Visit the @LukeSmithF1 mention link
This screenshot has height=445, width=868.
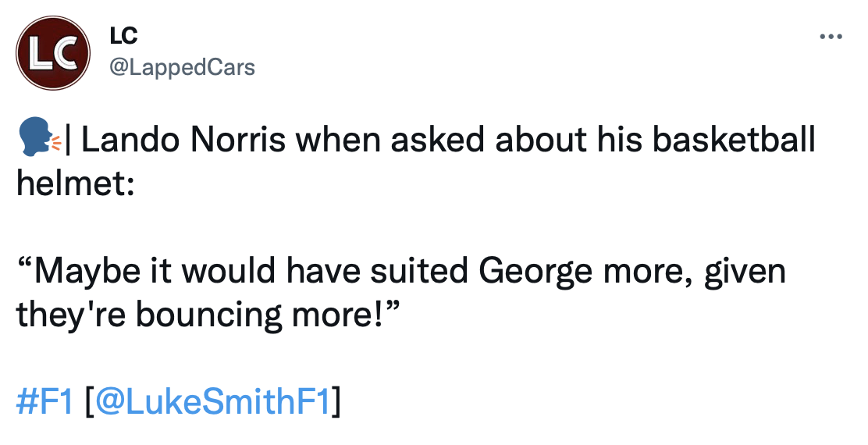(215, 402)
